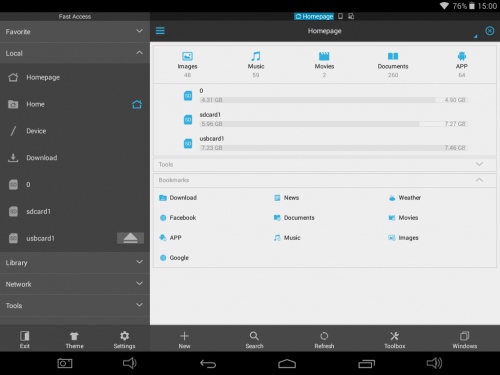Tap the Android back button
This screenshot has height=375, width=500.
208,364
